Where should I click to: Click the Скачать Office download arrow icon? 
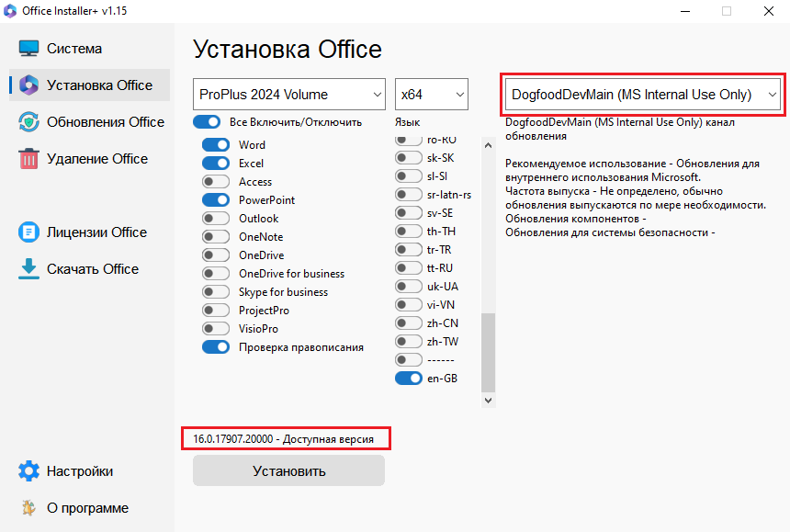(28, 269)
